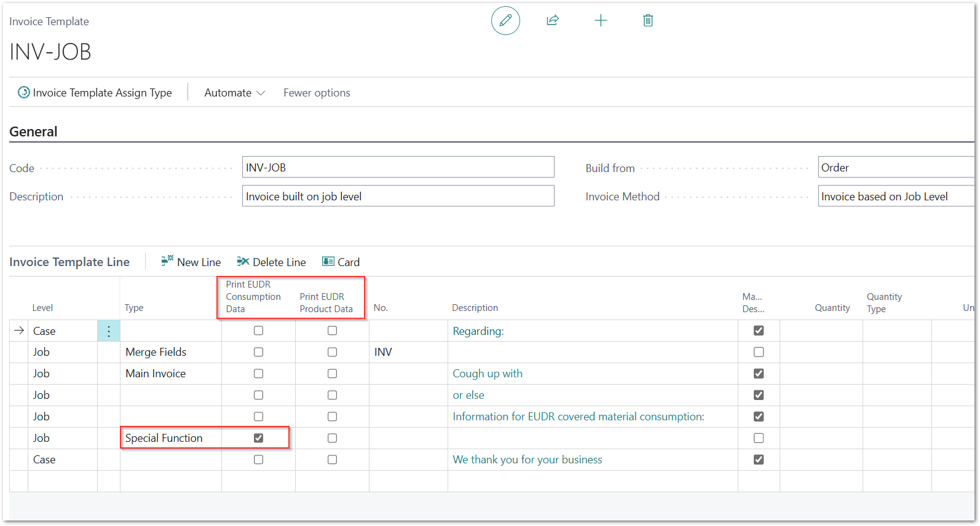980x526 pixels.
Task: Click the pencil edit icon
Action: click(x=505, y=21)
